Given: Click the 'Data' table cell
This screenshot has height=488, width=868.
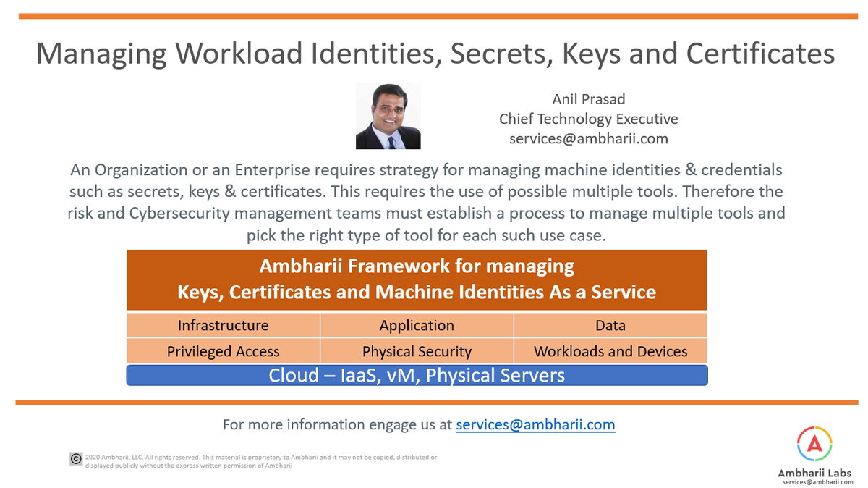Looking at the screenshot, I should click(x=610, y=325).
